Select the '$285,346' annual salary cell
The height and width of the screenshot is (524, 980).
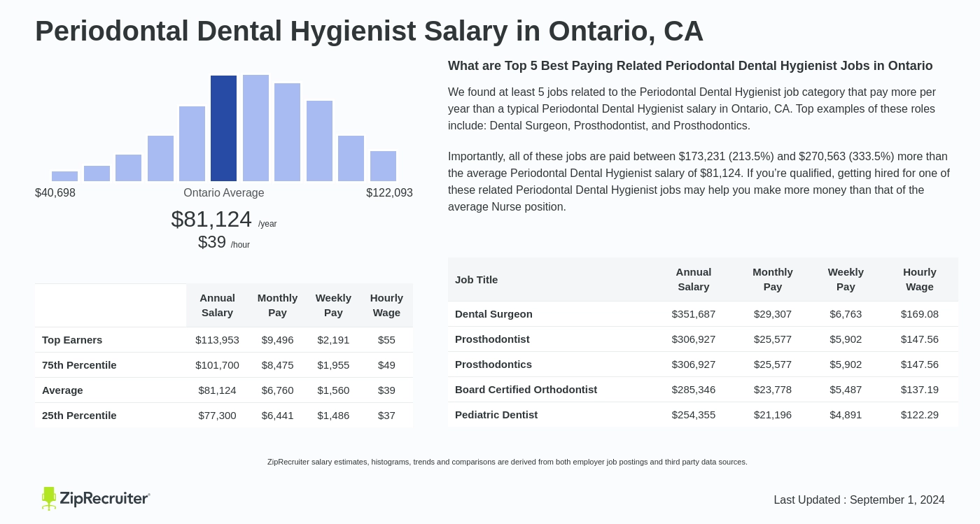[694, 390]
